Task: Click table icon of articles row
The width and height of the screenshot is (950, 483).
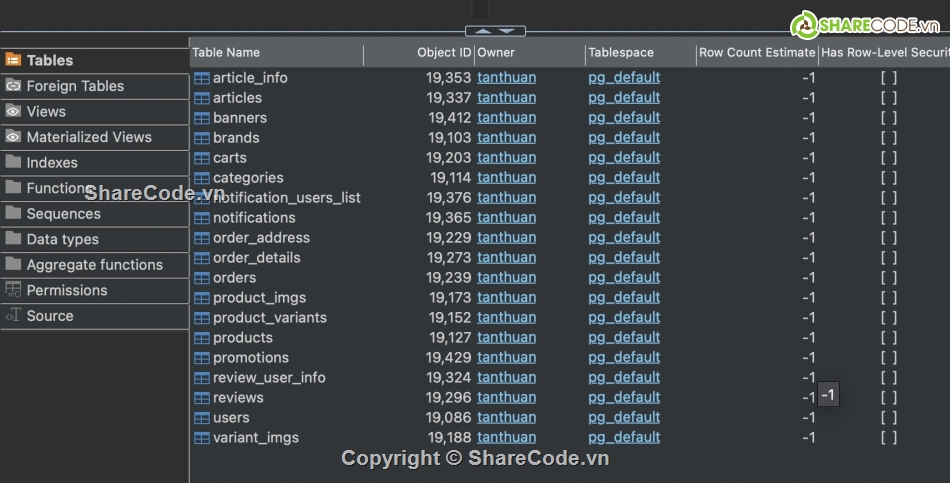Action: (x=202, y=98)
